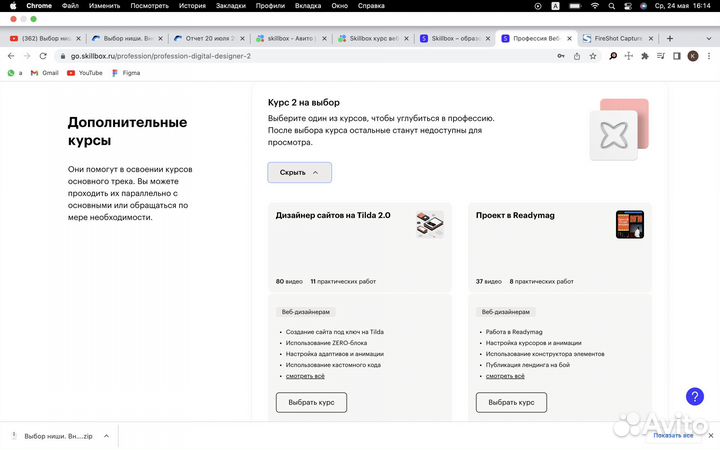The height and width of the screenshot is (450, 720).
Task: Open the media control playlist icon
Action: [x=661, y=56]
